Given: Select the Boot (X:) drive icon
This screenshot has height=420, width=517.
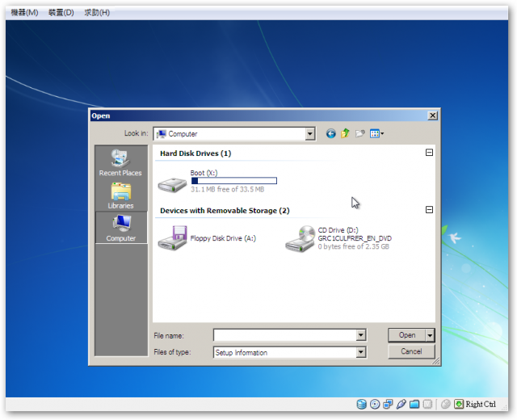Looking at the screenshot, I should (172, 185).
